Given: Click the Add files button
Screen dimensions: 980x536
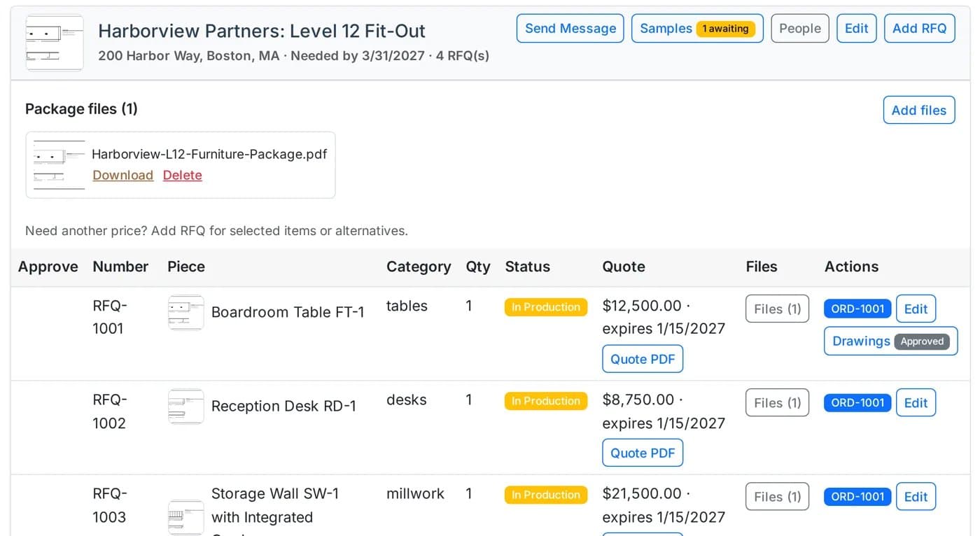Looking at the screenshot, I should (x=919, y=110).
